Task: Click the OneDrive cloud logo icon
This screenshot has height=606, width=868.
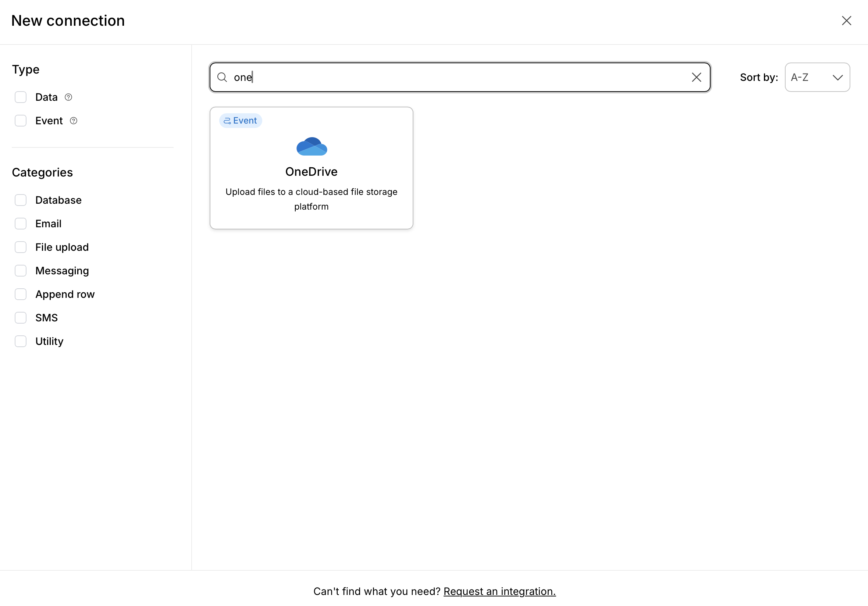Action: [x=312, y=147]
